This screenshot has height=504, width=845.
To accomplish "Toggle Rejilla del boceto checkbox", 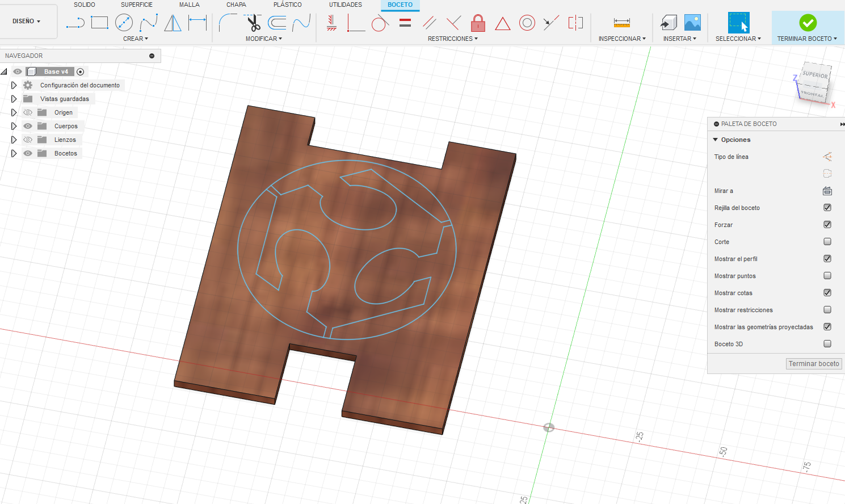I will [x=827, y=208].
